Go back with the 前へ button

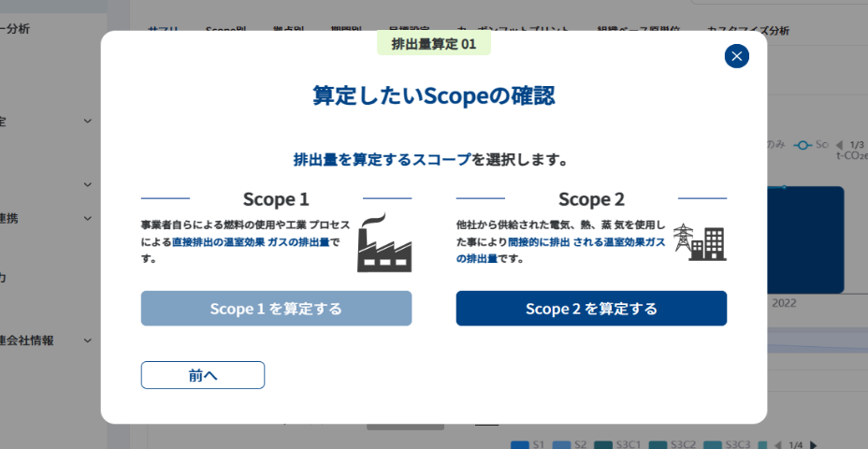tap(203, 375)
